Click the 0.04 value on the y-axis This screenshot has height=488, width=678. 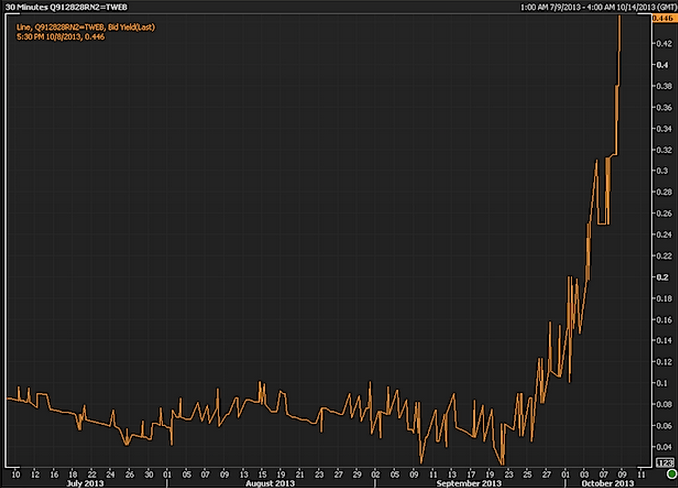tap(661, 446)
